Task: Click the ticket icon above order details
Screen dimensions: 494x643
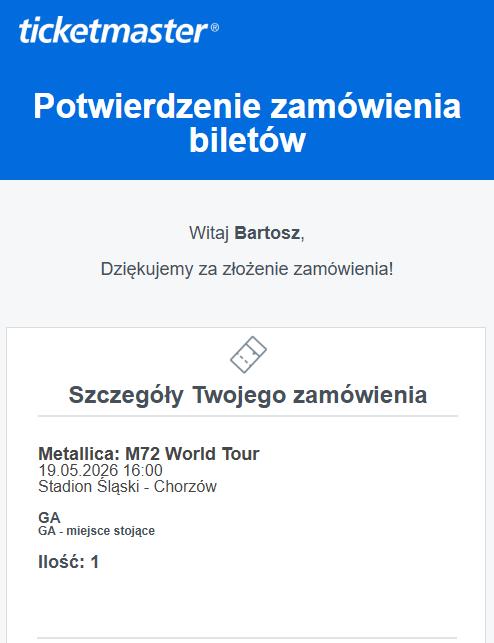Action: 248,355
